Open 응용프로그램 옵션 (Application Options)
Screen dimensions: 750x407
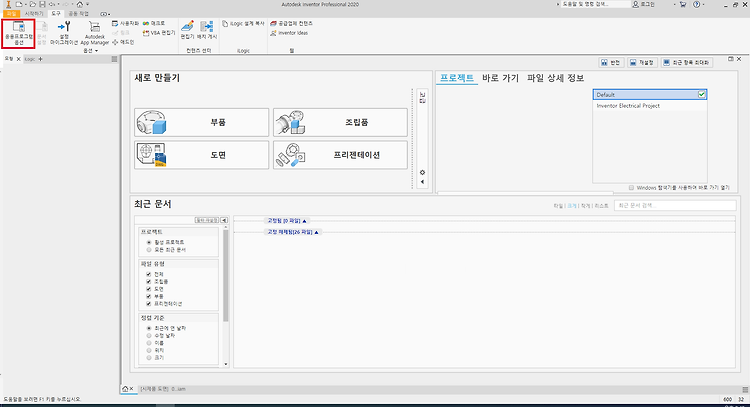point(19,33)
